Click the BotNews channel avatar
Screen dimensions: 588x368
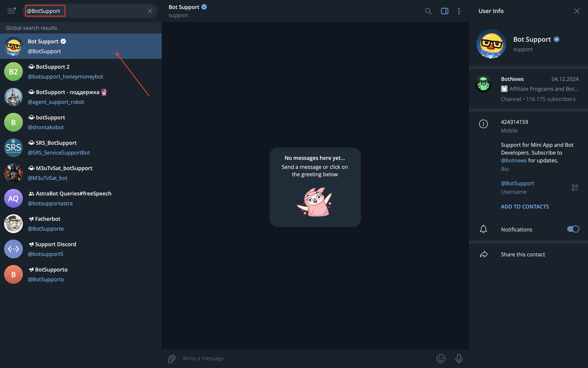483,84
